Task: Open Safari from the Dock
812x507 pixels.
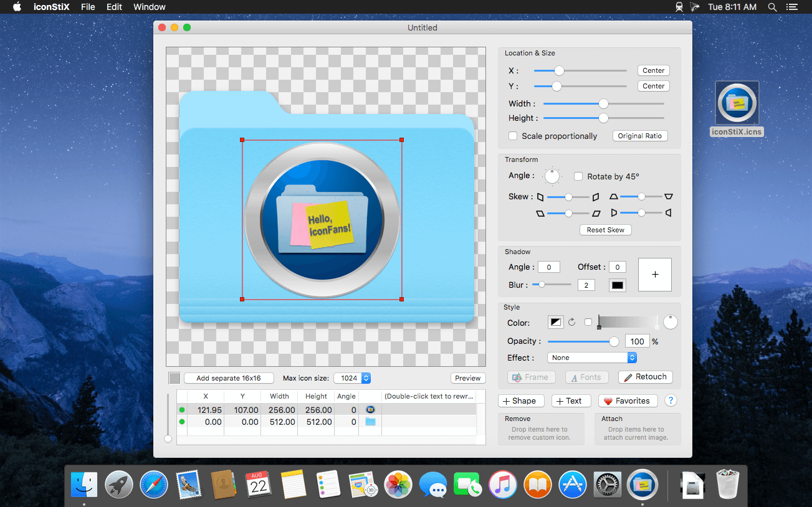Action: pos(153,485)
